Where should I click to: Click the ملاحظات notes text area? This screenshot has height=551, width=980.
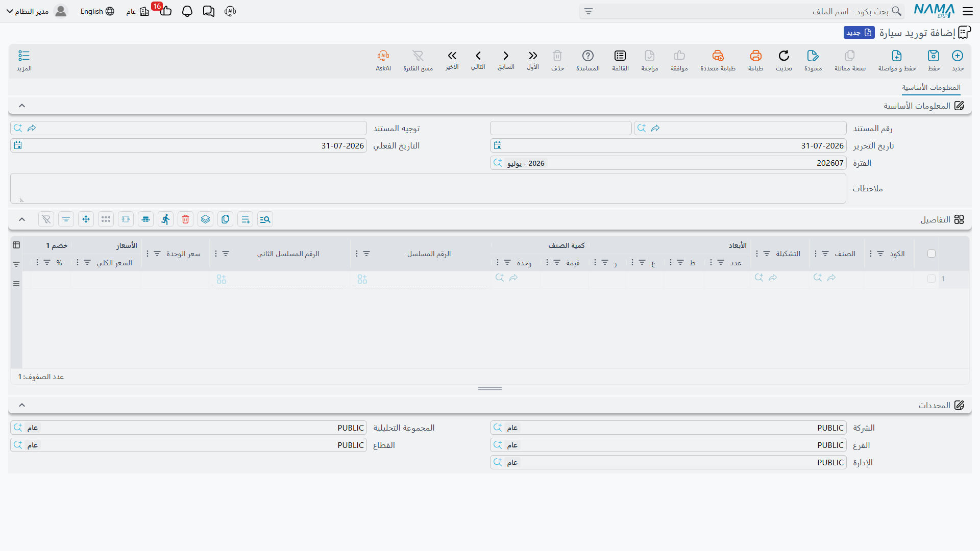click(x=428, y=188)
